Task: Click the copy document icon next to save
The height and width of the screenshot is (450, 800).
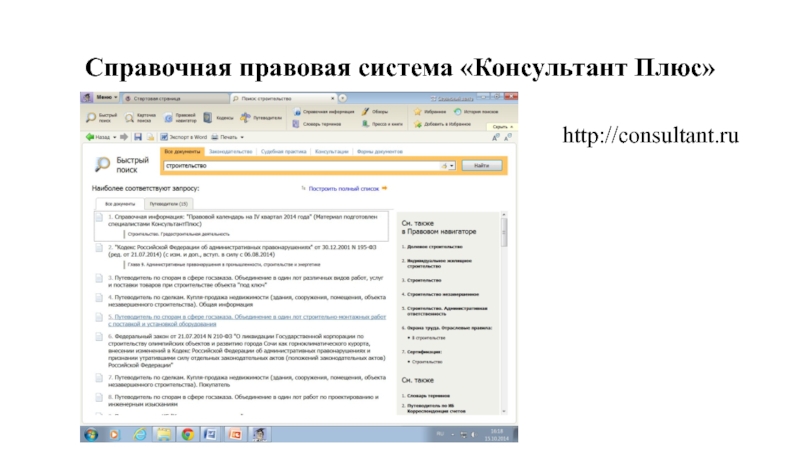Action: pyautogui.click(x=151, y=137)
